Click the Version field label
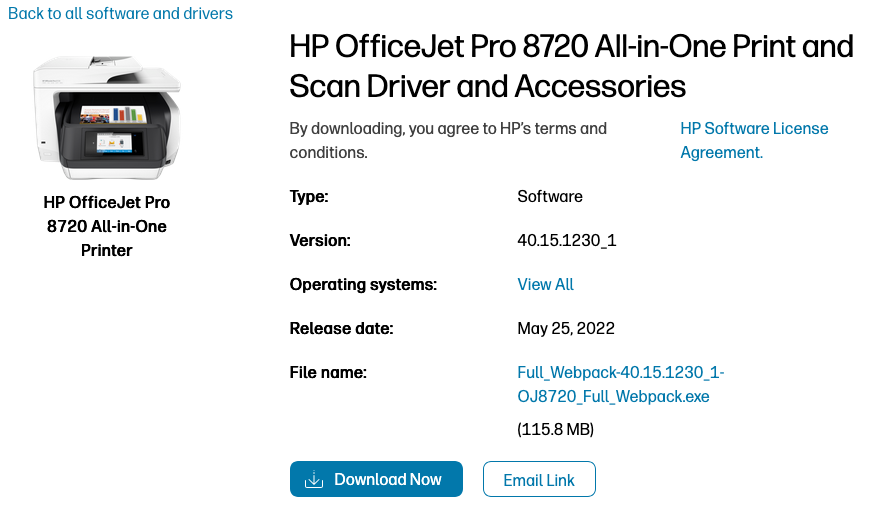This screenshot has height=526, width=890. coord(320,240)
